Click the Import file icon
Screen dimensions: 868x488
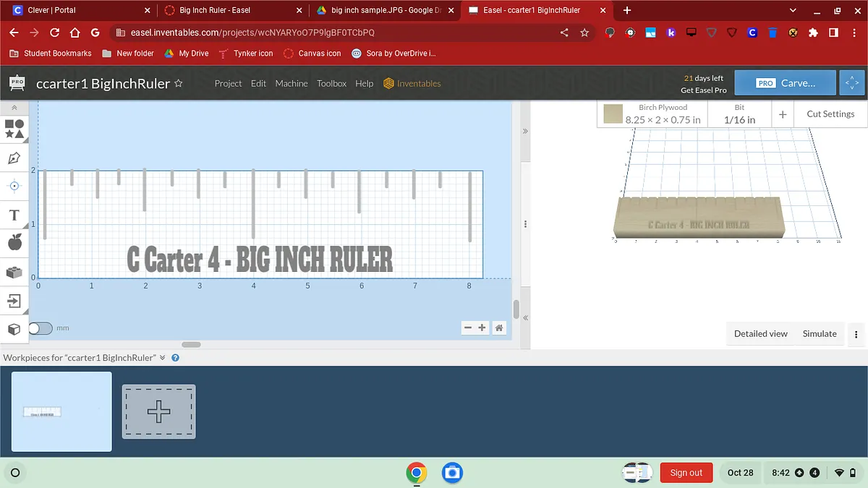(x=14, y=301)
